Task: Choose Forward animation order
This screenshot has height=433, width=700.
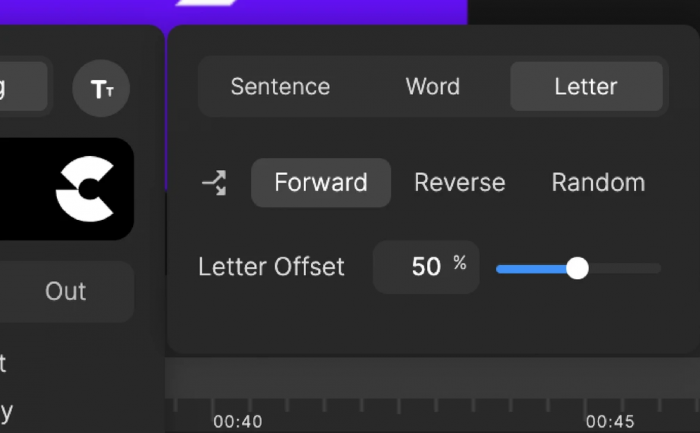Action: (321, 183)
